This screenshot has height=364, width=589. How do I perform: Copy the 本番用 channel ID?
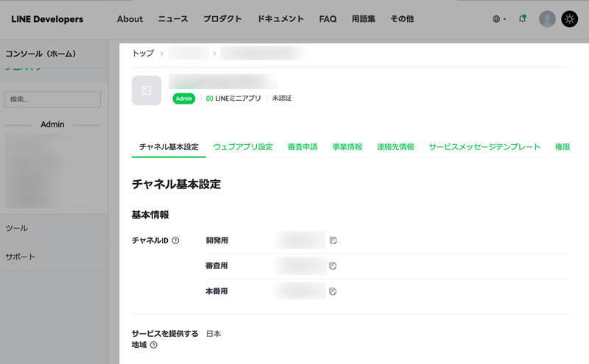[333, 291]
